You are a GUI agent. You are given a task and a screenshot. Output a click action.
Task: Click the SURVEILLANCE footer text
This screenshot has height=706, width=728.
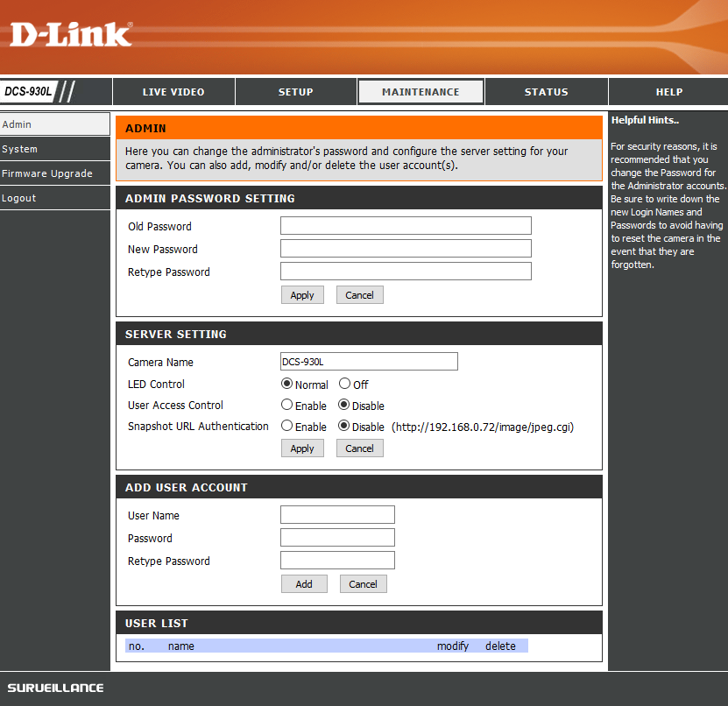tap(55, 688)
